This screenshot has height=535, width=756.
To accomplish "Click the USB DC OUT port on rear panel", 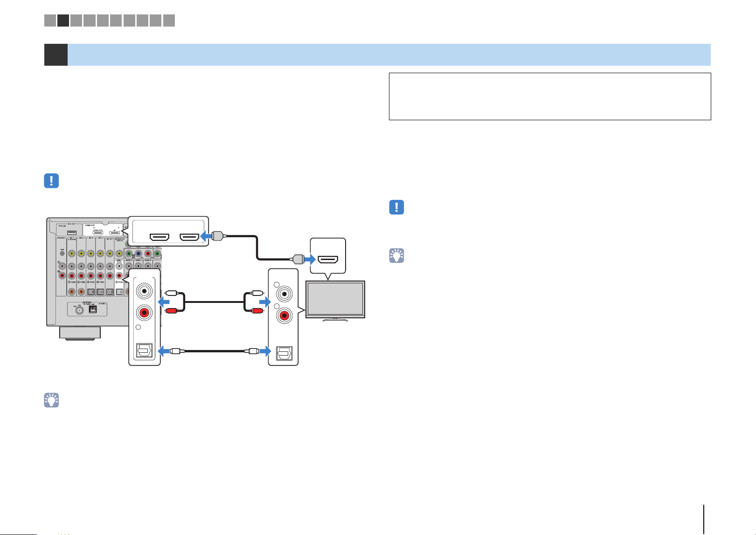I will point(72,232).
